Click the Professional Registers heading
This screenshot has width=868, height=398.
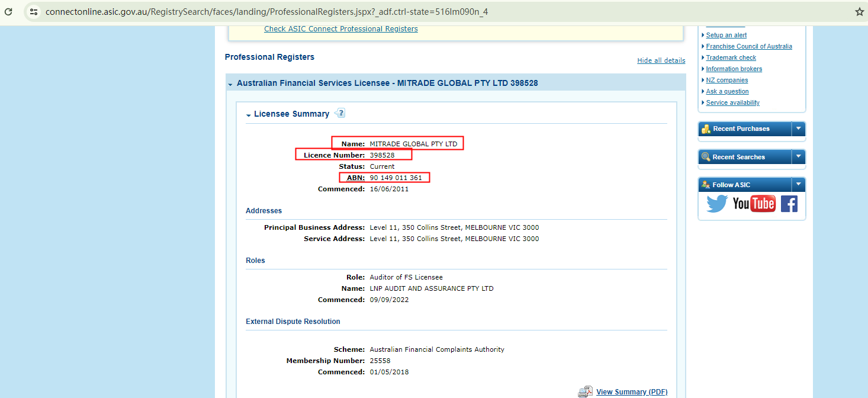point(269,57)
